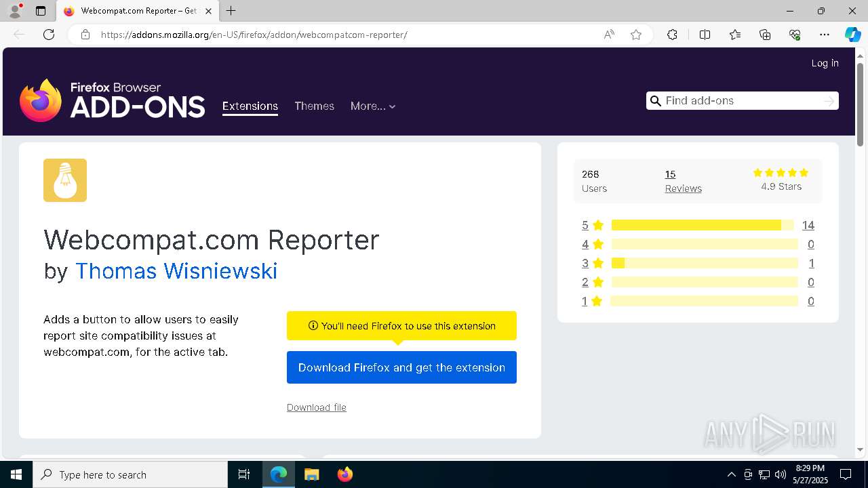The width and height of the screenshot is (868, 488).
Task: Open the notification center
Action: 846,474
